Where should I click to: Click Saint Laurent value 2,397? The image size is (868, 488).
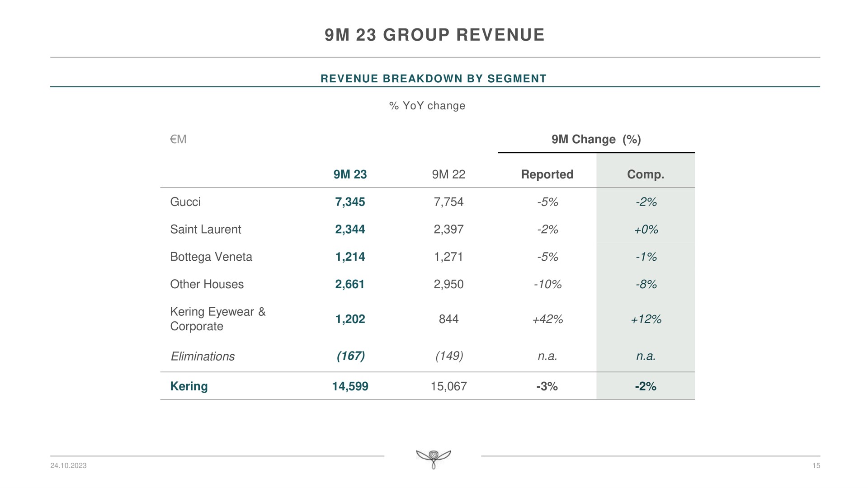(x=448, y=230)
